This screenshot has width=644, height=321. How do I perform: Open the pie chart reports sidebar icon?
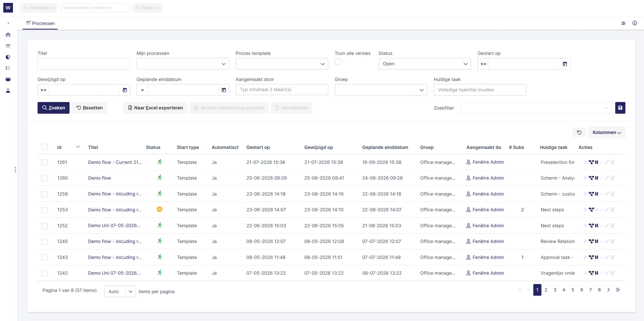point(8,57)
